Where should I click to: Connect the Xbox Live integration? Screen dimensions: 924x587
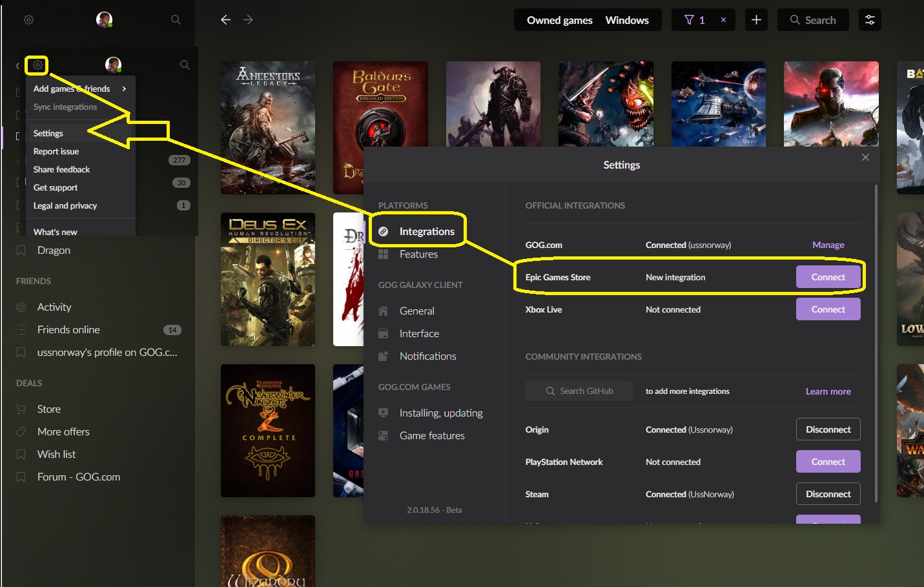[x=828, y=309]
